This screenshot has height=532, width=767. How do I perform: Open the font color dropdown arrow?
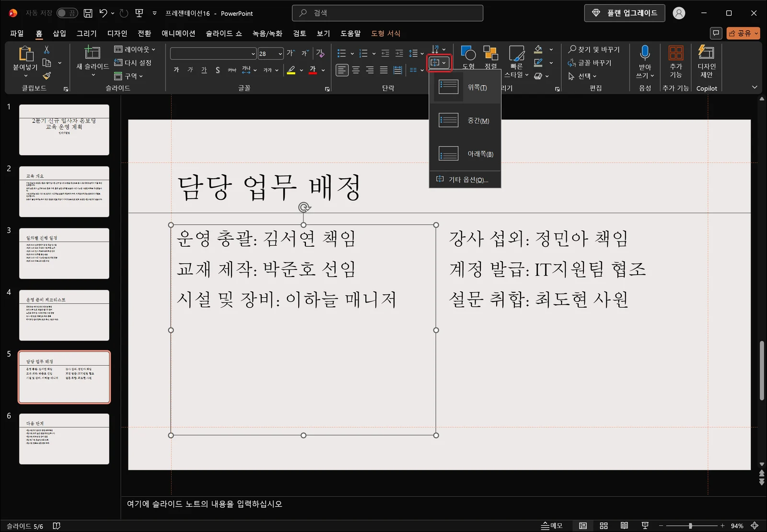(324, 70)
